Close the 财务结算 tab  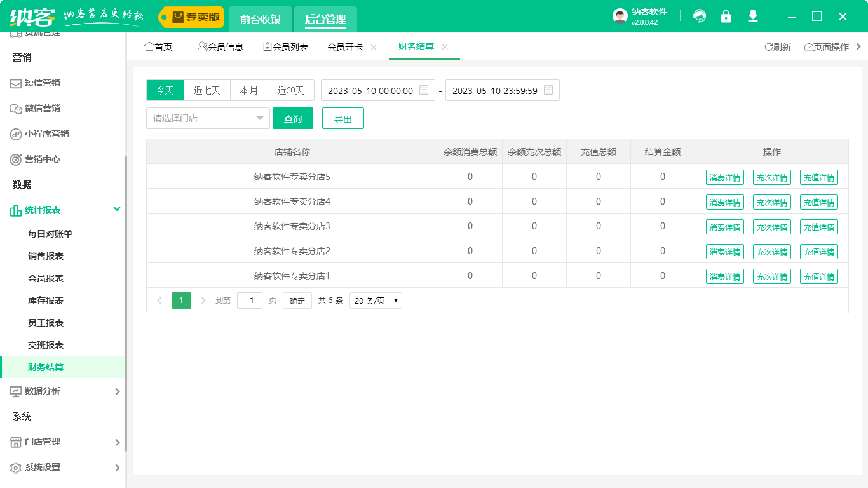[445, 47]
